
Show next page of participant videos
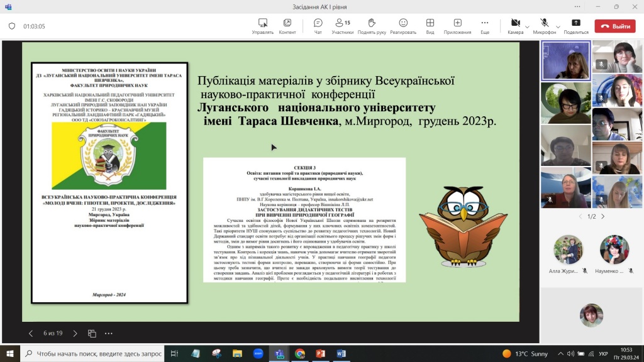pyautogui.click(x=602, y=216)
